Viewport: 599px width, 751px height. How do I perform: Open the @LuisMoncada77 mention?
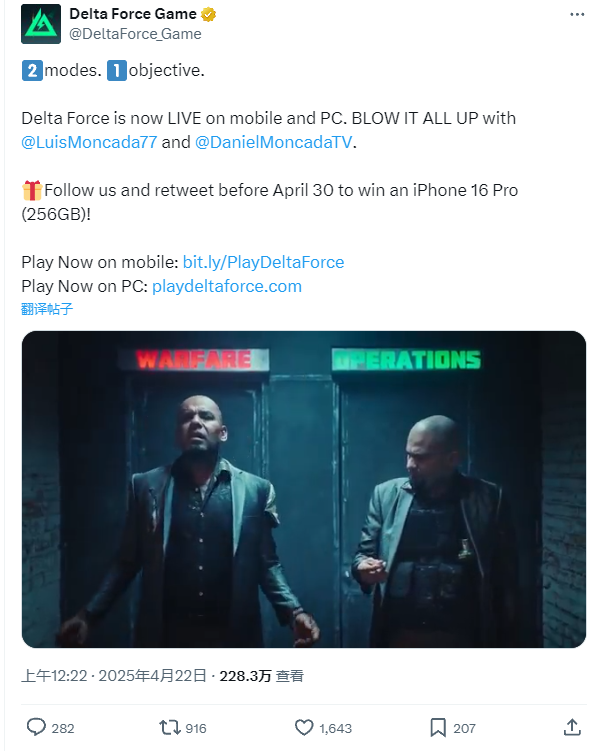pos(89,142)
